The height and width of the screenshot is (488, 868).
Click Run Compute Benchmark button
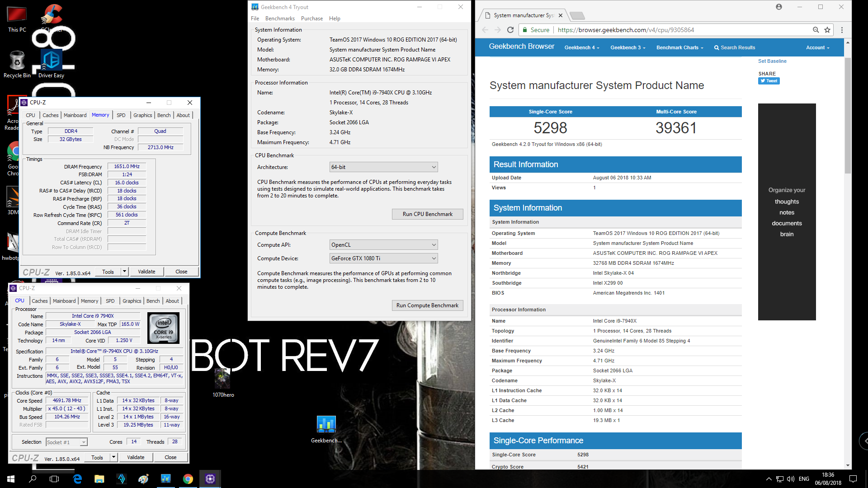click(x=427, y=305)
